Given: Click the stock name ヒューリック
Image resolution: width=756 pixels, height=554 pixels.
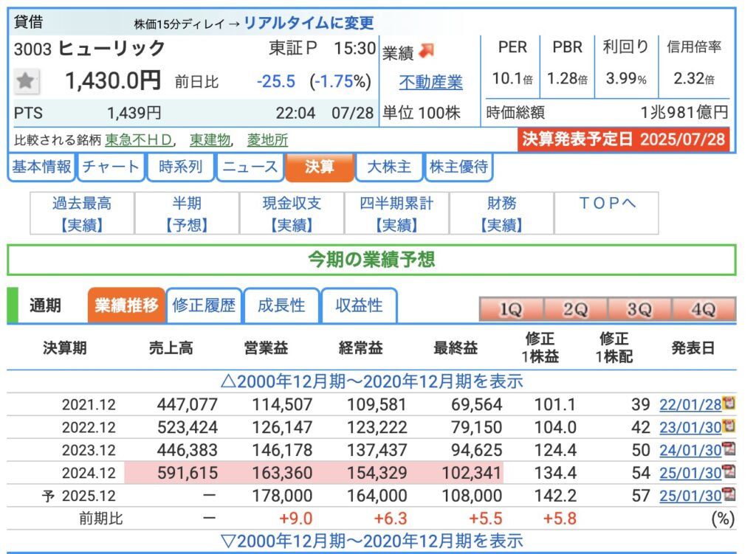Looking at the screenshot, I should pos(111,48).
